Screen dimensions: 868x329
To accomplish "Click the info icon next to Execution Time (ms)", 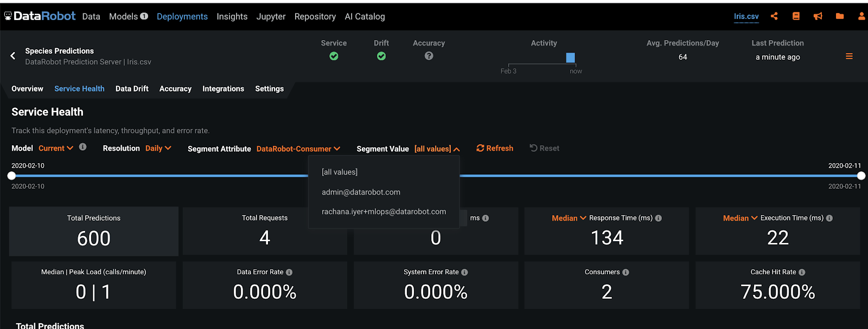I will pyautogui.click(x=829, y=218).
